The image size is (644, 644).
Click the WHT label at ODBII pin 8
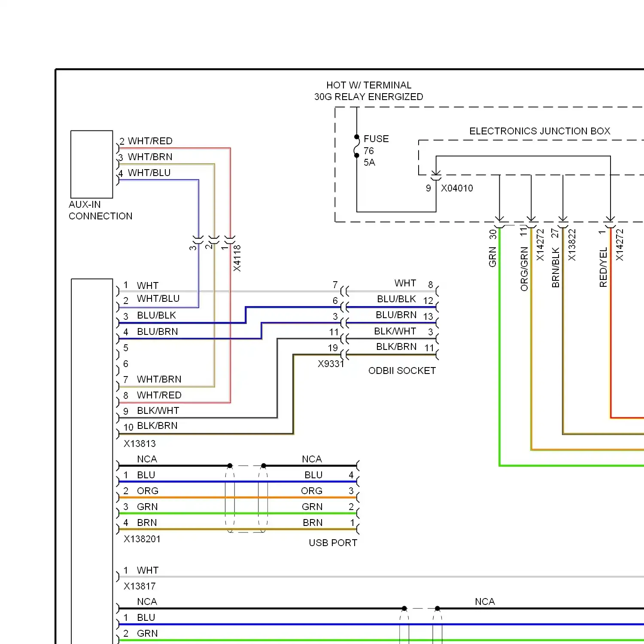pyautogui.click(x=405, y=283)
